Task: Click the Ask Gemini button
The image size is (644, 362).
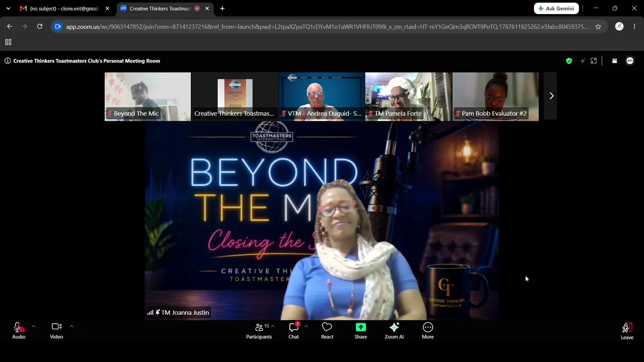Action: point(556,9)
